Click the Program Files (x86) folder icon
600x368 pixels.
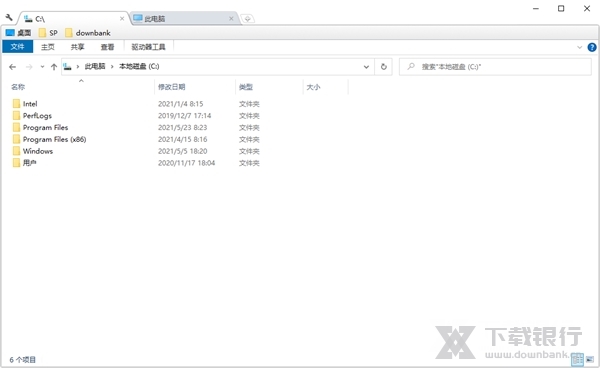[x=16, y=139]
